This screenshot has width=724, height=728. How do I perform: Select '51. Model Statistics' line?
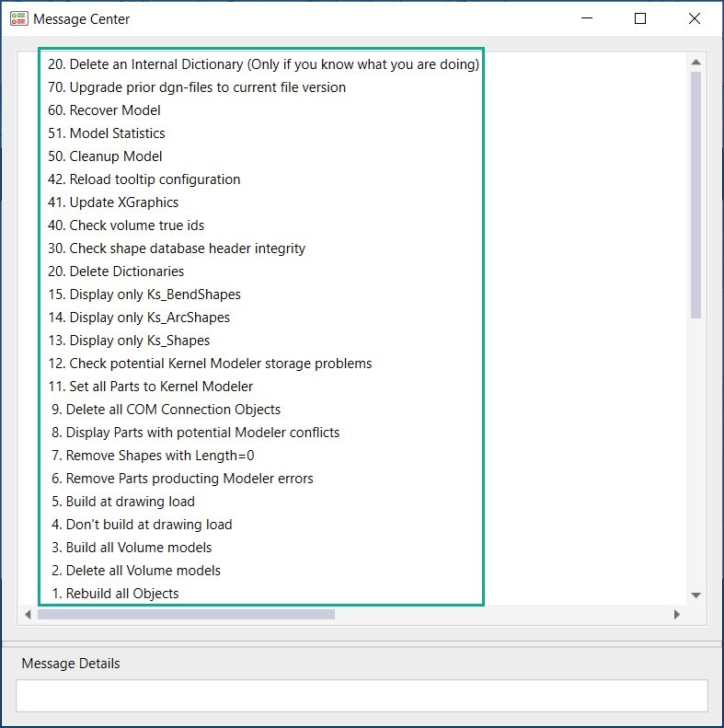(107, 133)
